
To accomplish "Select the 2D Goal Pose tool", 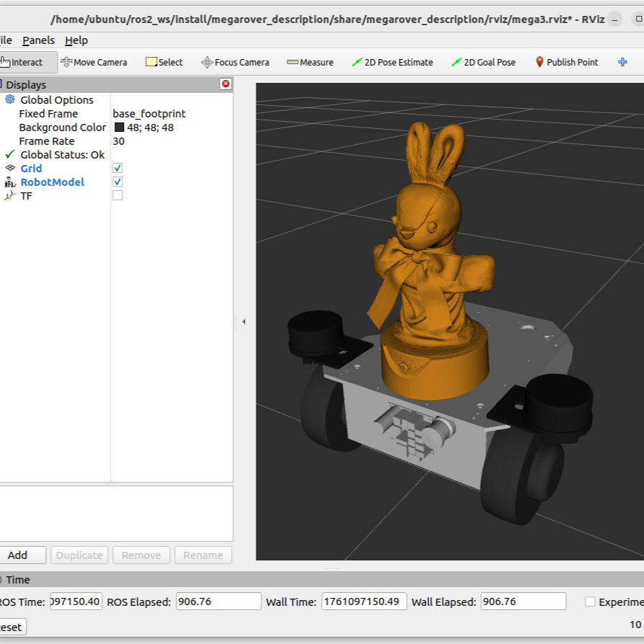I will tap(483, 62).
